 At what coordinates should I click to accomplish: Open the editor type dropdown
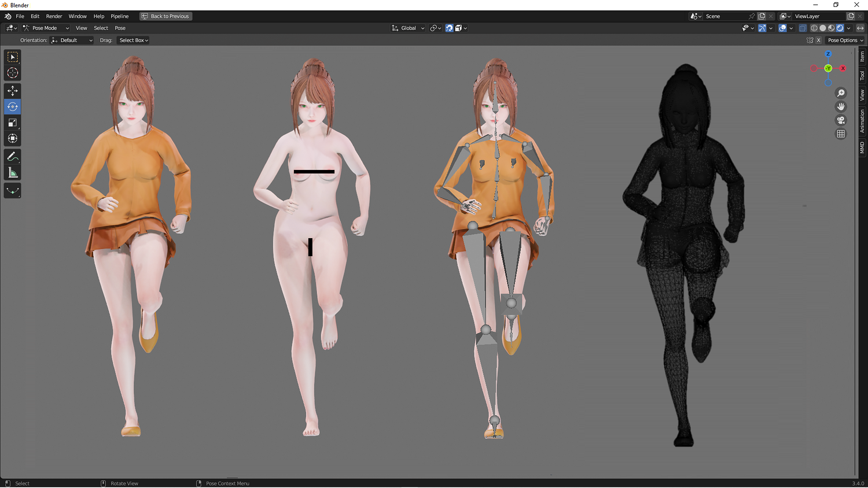[11, 28]
